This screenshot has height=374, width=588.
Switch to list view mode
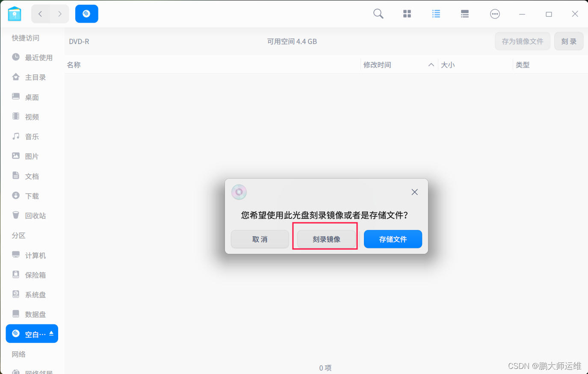(x=436, y=13)
